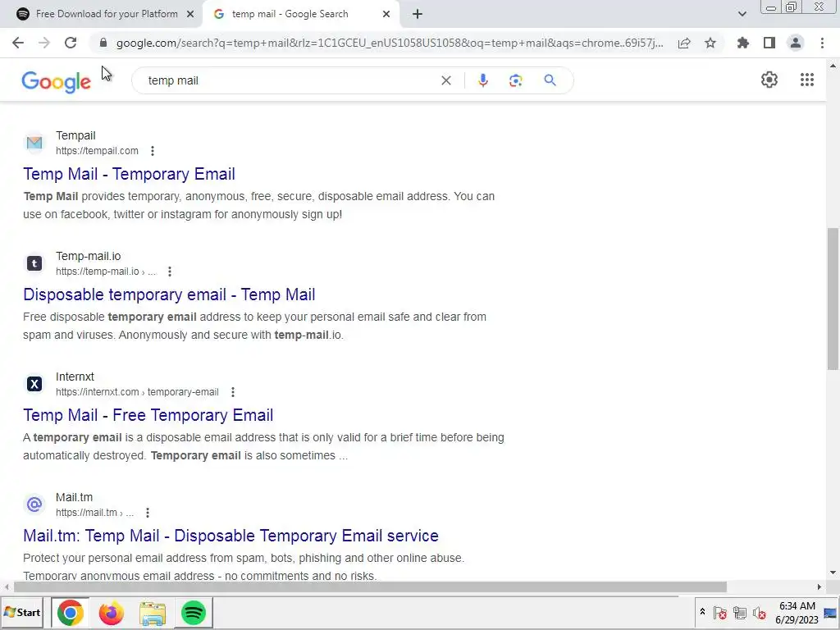Open the system tray clock

[x=797, y=613]
